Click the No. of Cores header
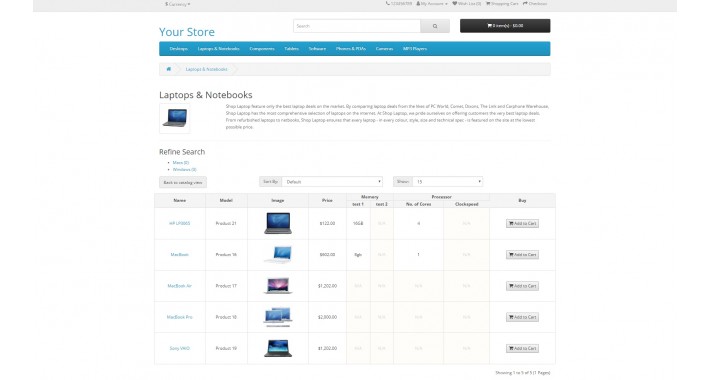Screen dimensions: 710x380 point(418,204)
